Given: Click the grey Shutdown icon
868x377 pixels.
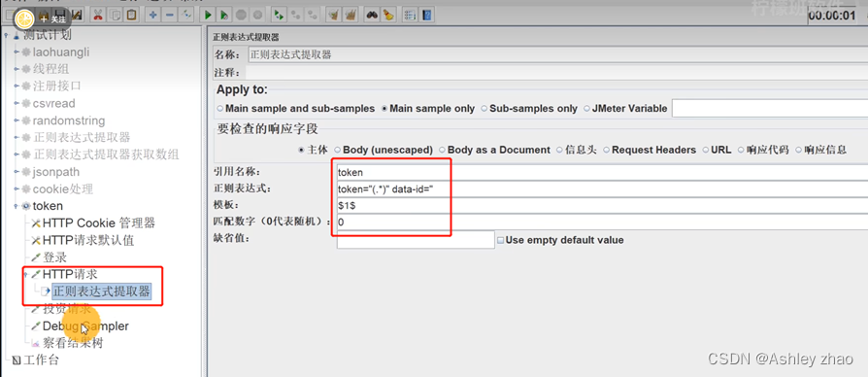Looking at the screenshot, I should pos(258,15).
